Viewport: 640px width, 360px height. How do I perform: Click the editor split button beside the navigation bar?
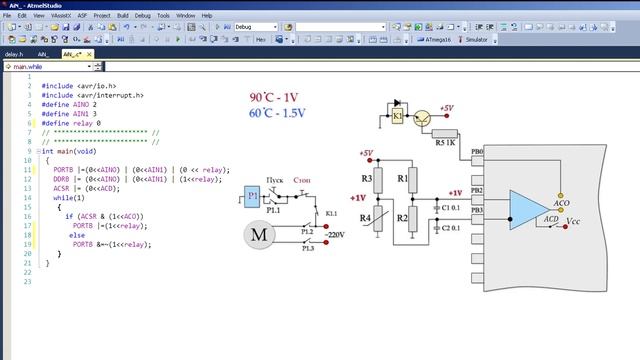(98, 67)
